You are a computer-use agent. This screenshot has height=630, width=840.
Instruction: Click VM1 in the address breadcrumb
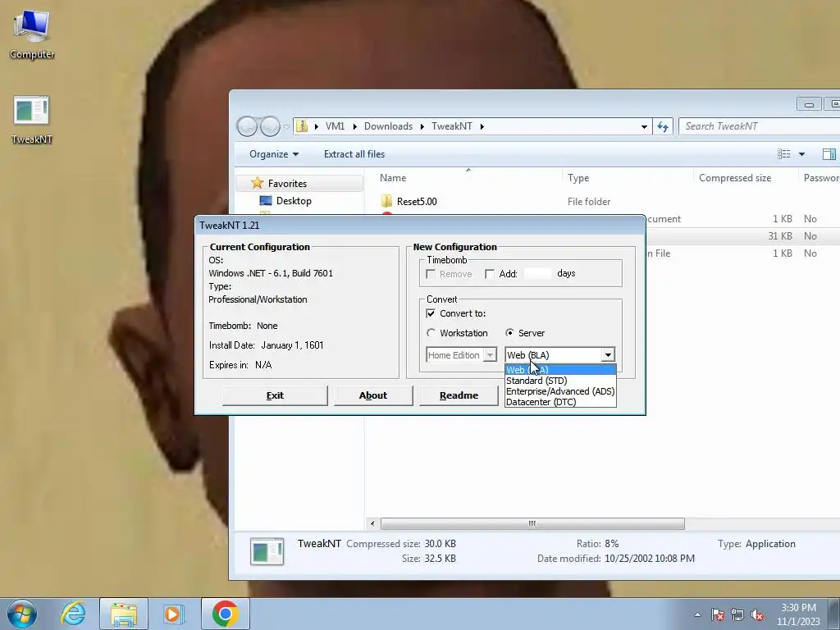(x=335, y=126)
